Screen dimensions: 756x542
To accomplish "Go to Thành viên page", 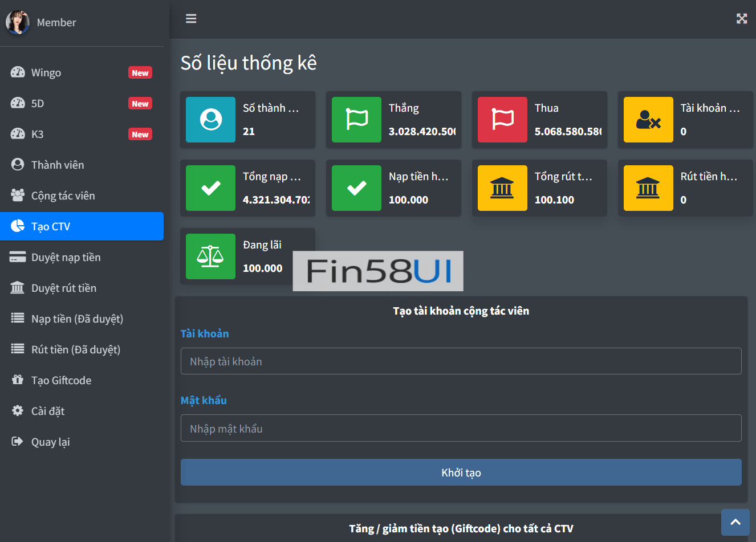I will (58, 165).
